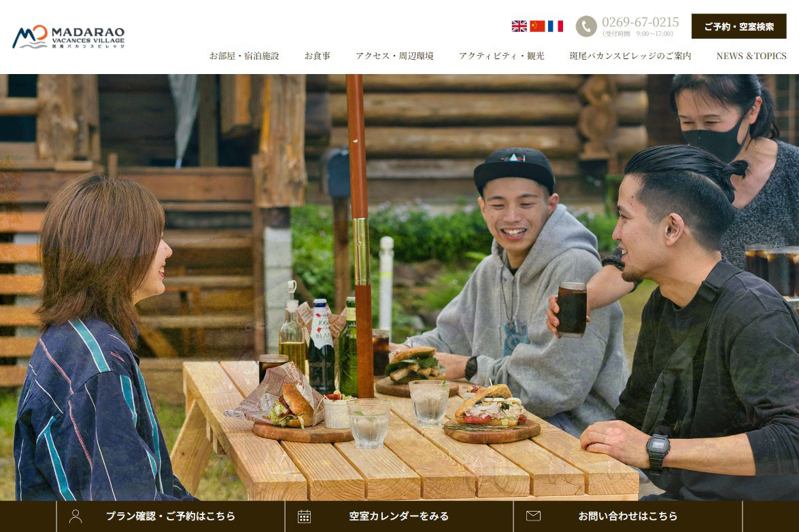Viewport: 799px width, 532px height.
Task: Click phone number 0269-67-0215
Action: click(x=640, y=22)
